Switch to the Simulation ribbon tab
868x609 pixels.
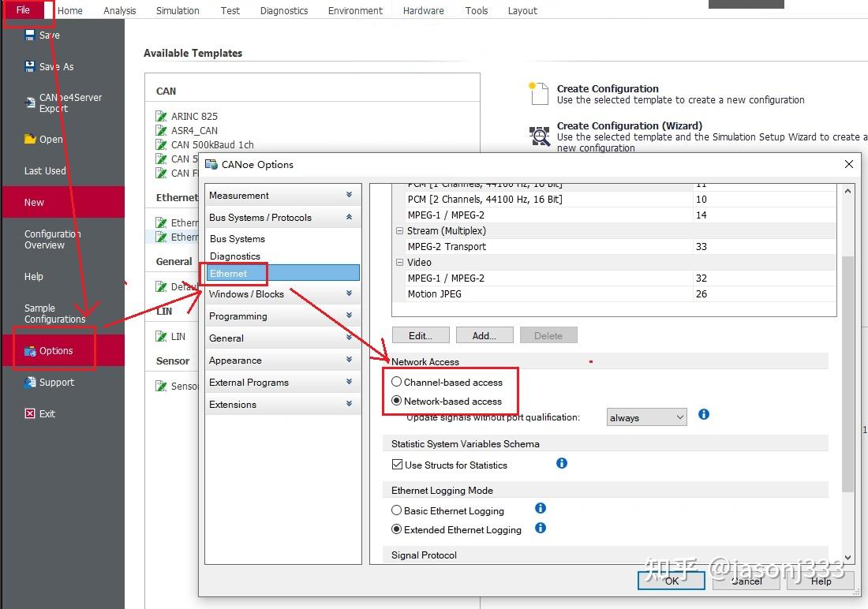click(178, 10)
